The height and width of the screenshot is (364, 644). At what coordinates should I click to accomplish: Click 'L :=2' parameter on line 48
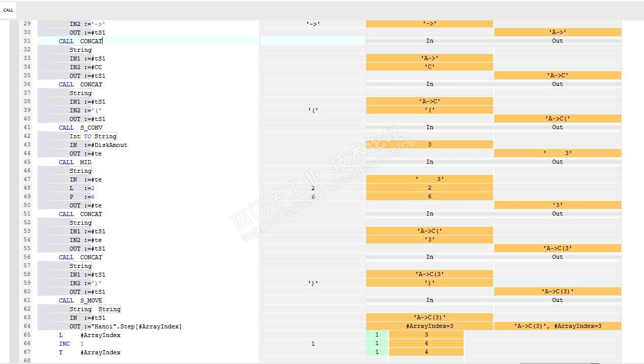pyautogui.click(x=82, y=188)
